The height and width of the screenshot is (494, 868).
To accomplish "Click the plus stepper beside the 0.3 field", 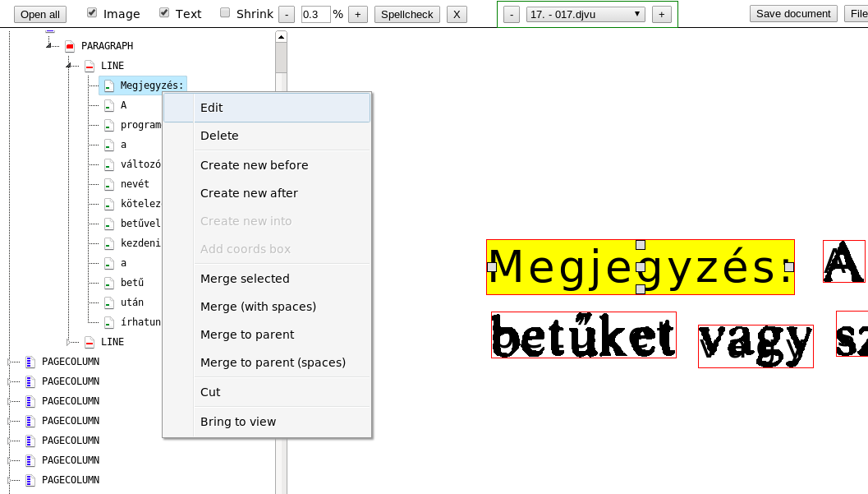I will click(358, 13).
